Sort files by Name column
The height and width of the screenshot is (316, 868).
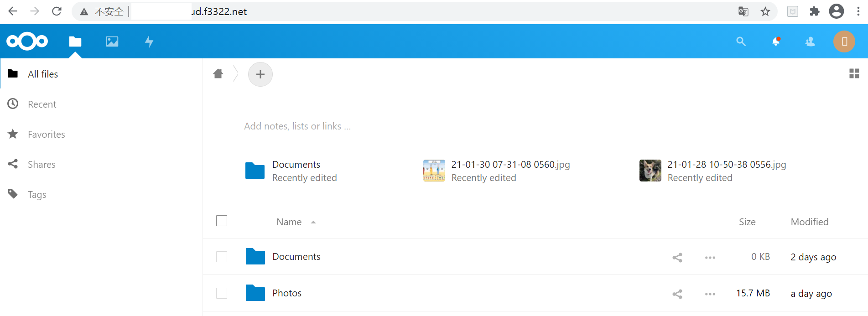click(289, 222)
